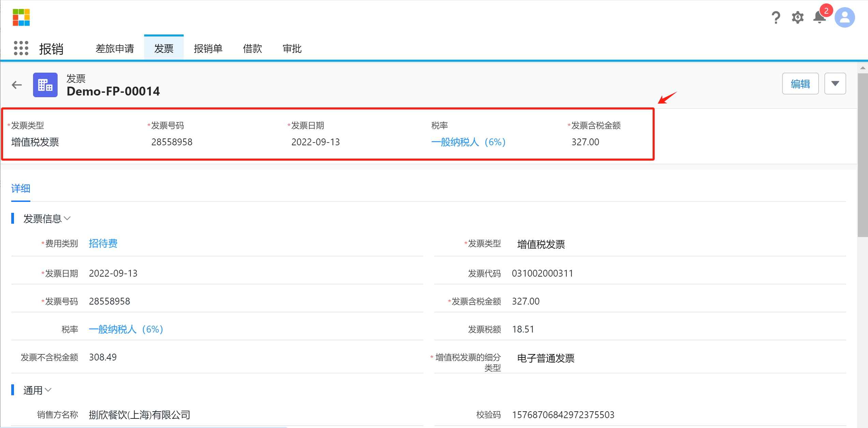The width and height of the screenshot is (868, 428).
Task: Click the 编辑 button
Action: (x=800, y=84)
